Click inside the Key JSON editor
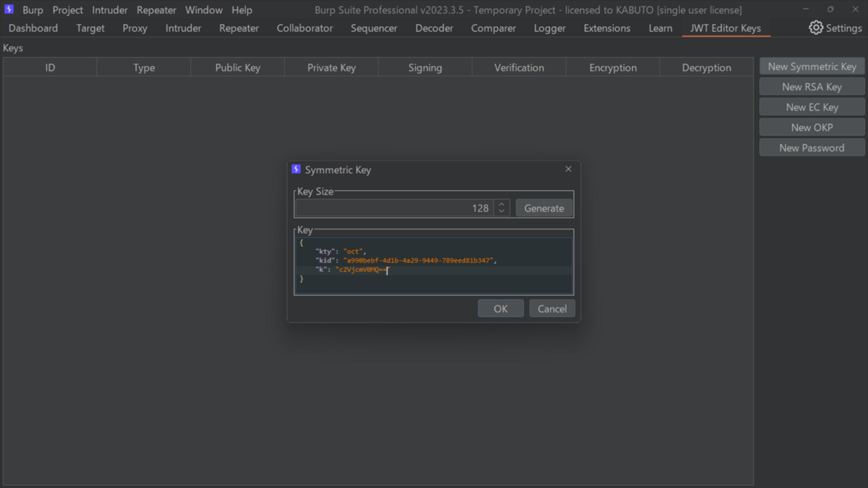This screenshot has height=488, width=868. point(434,265)
